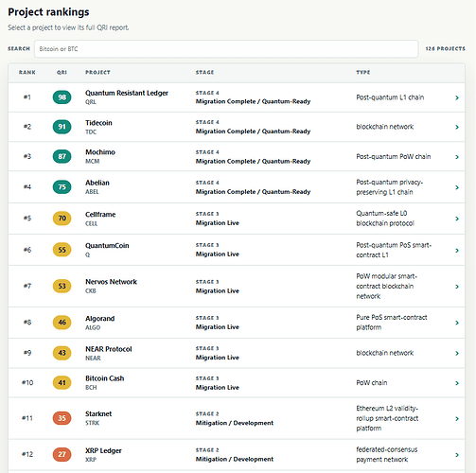Click the Algorand row arrow
The height and width of the screenshot is (473, 476).
click(457, 323)
